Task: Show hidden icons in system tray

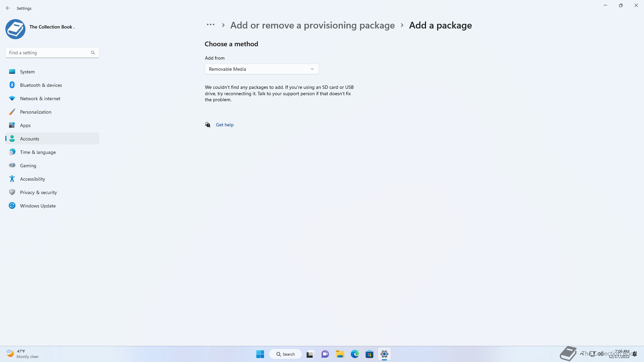Action: pos(581,354)
